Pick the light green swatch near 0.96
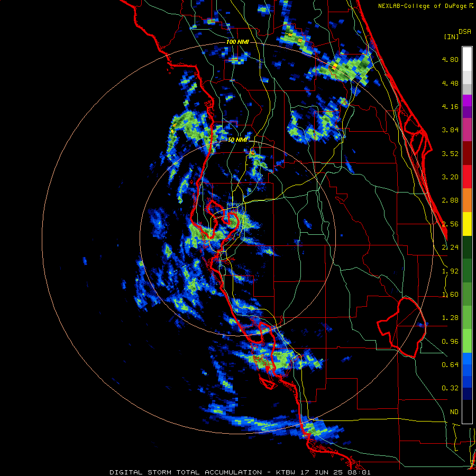The height and width of the screenshot is (476, 476). point(467,341)
